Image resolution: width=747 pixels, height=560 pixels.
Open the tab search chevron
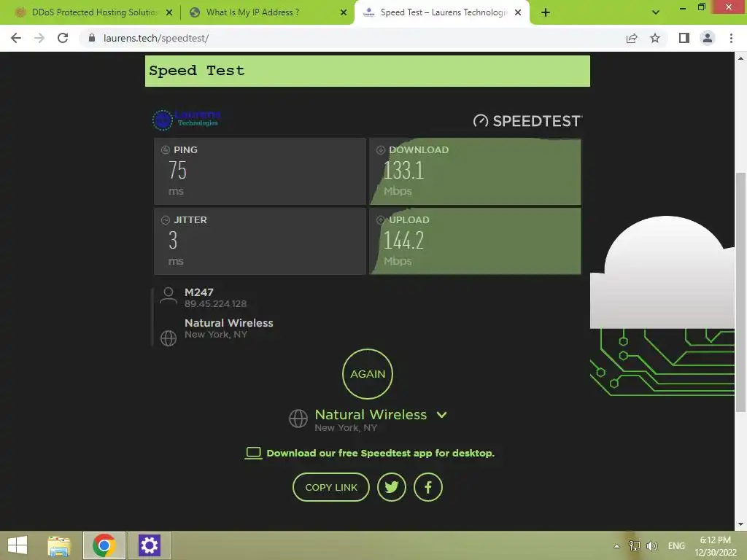[656, 12]
